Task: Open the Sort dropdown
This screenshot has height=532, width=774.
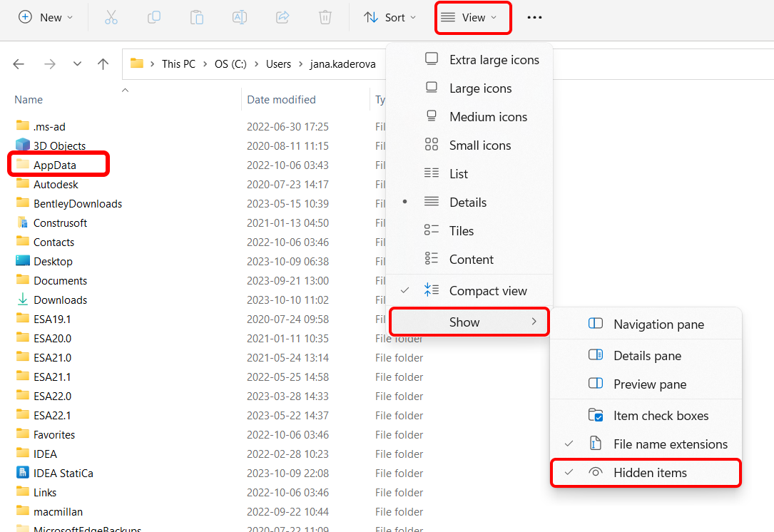Action: (389, 17)
